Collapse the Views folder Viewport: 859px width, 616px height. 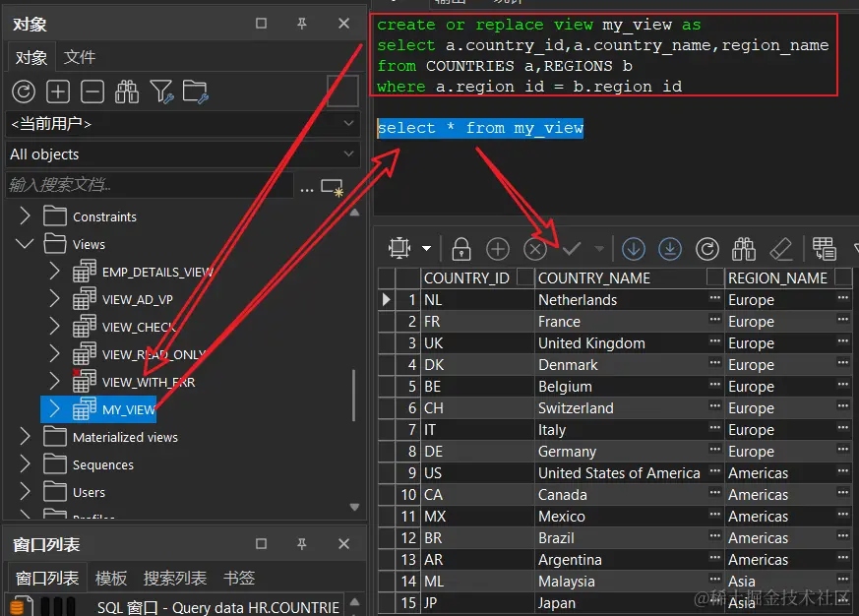pos(25,243)
